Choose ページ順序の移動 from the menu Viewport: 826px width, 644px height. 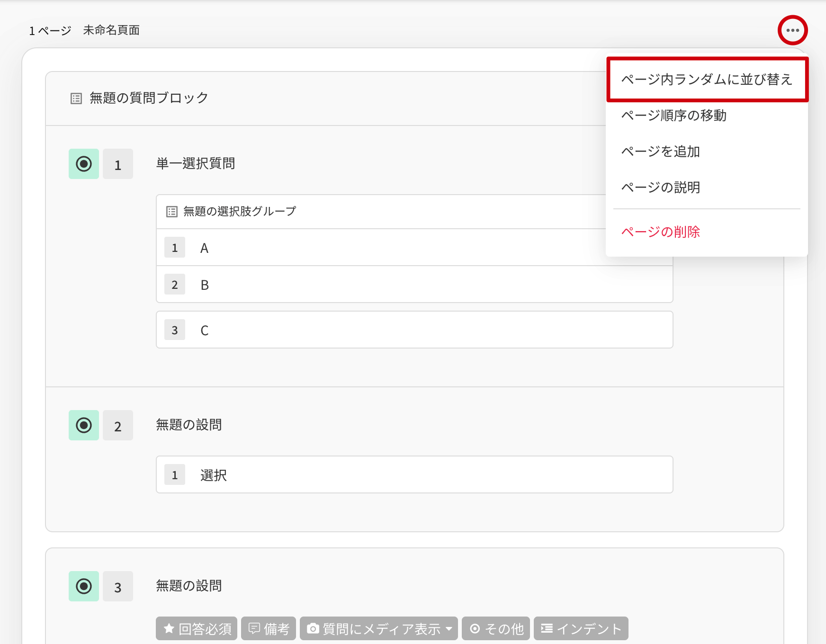pyautogui.click(x=707, y=116)
